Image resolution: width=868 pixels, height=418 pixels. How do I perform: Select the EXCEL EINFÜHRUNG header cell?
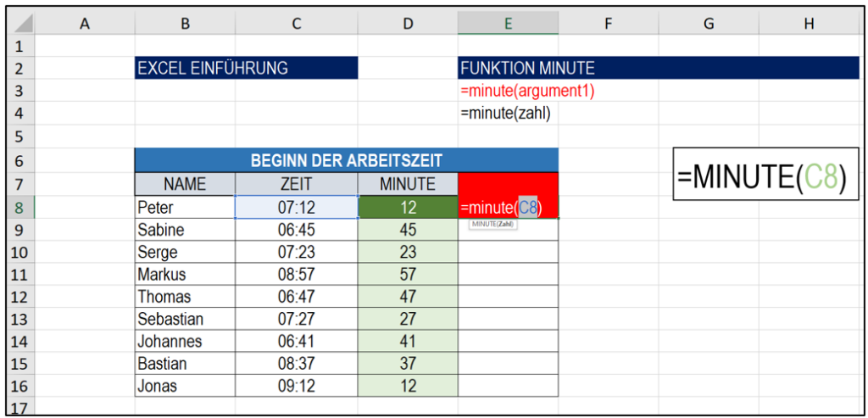tap(247, 68)
